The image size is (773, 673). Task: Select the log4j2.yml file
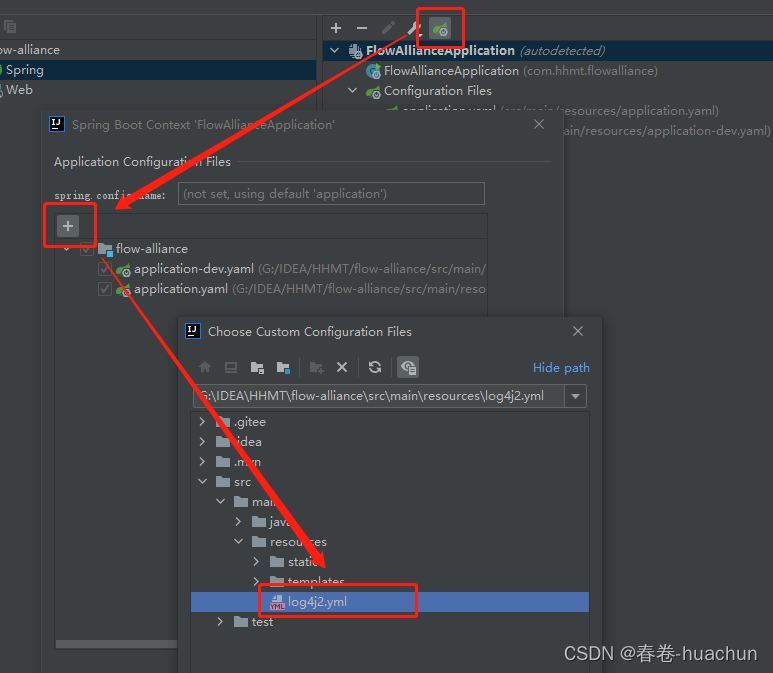[390, 602]
